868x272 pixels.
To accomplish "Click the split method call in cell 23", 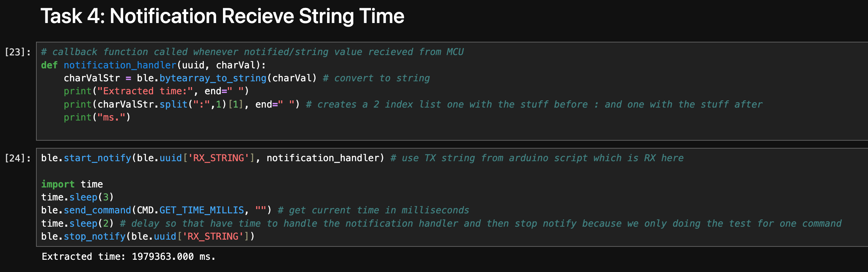I will tap(173, 105).
